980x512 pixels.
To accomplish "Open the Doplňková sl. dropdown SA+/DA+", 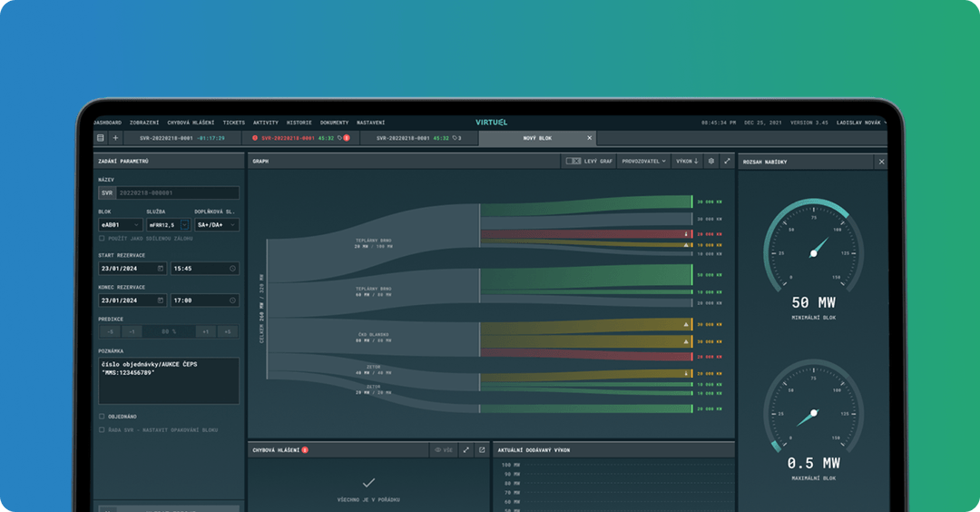I will (x=216, y=225).
